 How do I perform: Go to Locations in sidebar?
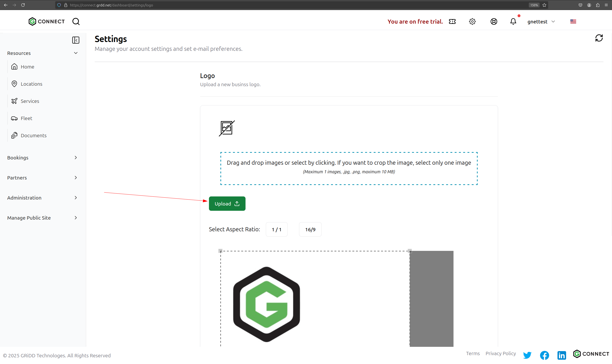point(31,84)
